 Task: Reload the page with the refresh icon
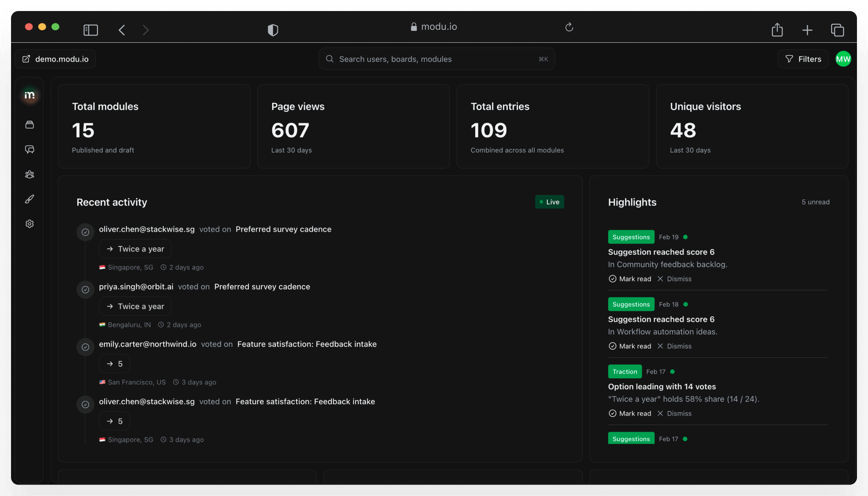pyautogui.click(x=569, y=27)
